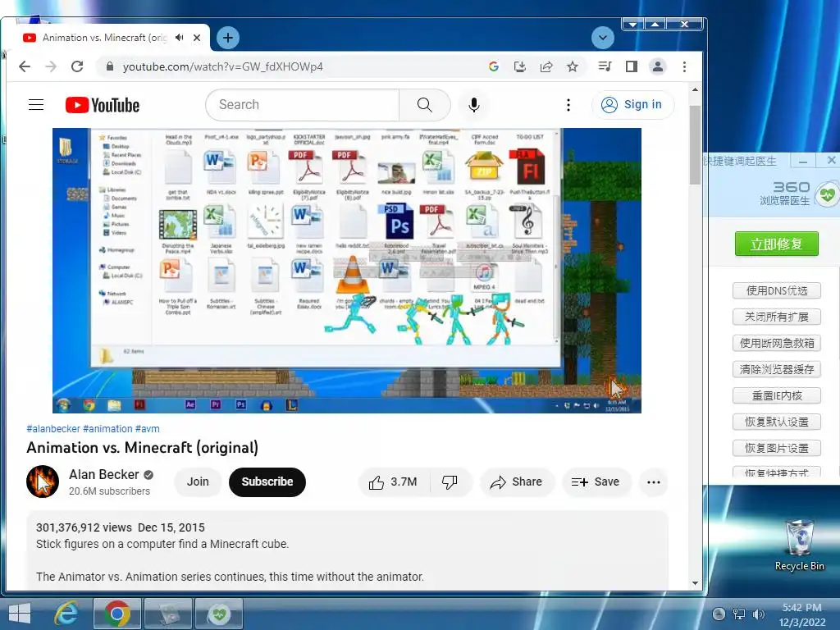Open the Alan Becker channel name
840x630 pixels.
click(x=104, y=475)
